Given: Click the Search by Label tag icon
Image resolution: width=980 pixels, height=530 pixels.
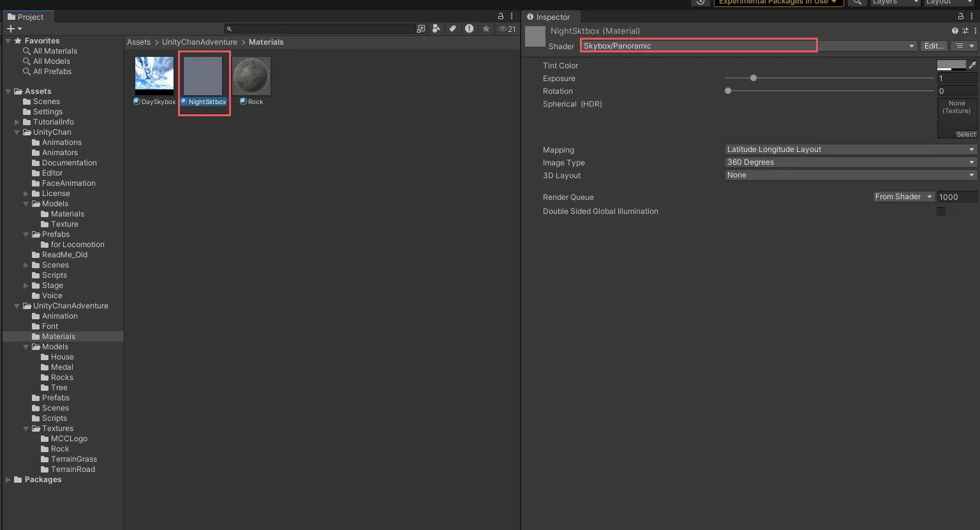Looking at the screenshot, I should (452, 29).
